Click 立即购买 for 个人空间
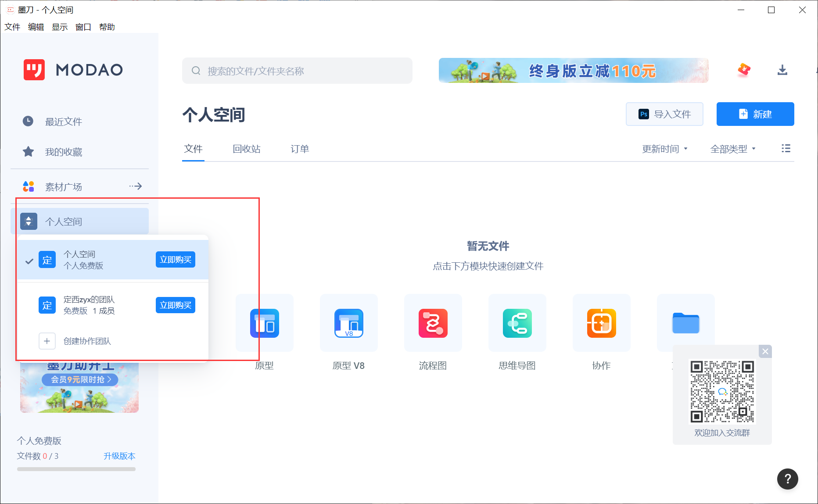The width and height of the screenshot is (818, 504). pos(176,260)
